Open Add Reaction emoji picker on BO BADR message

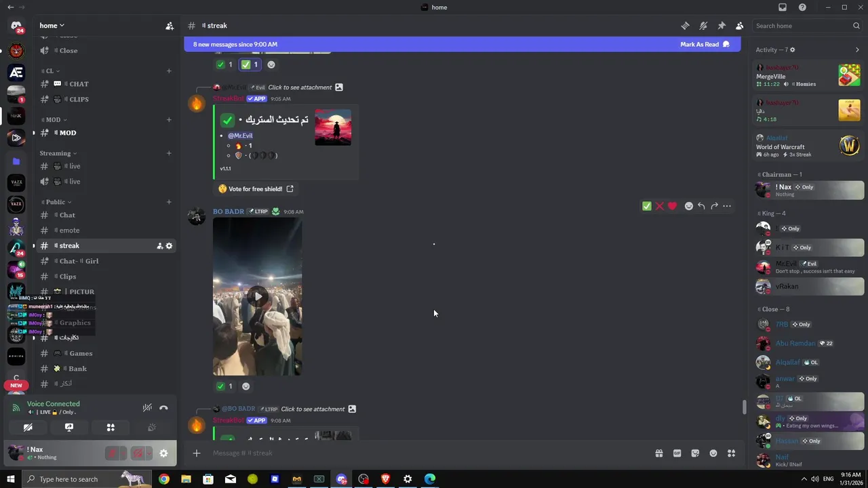coord(689,206)
